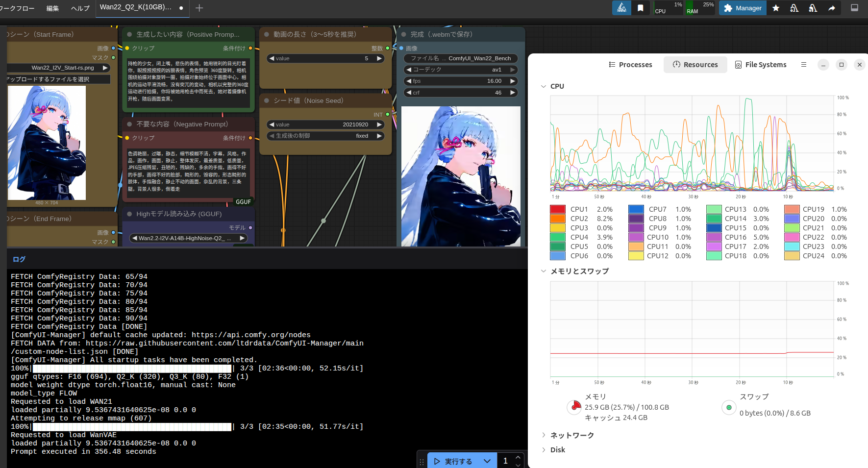Click アップロードするファイルを選択 upload button
This screenshot has width=868, height=468.
(x=58, y=79)
